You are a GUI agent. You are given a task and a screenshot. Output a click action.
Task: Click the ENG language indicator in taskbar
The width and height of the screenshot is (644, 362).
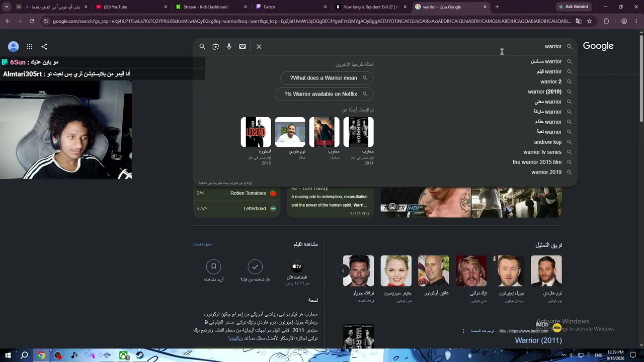(598, 355)
